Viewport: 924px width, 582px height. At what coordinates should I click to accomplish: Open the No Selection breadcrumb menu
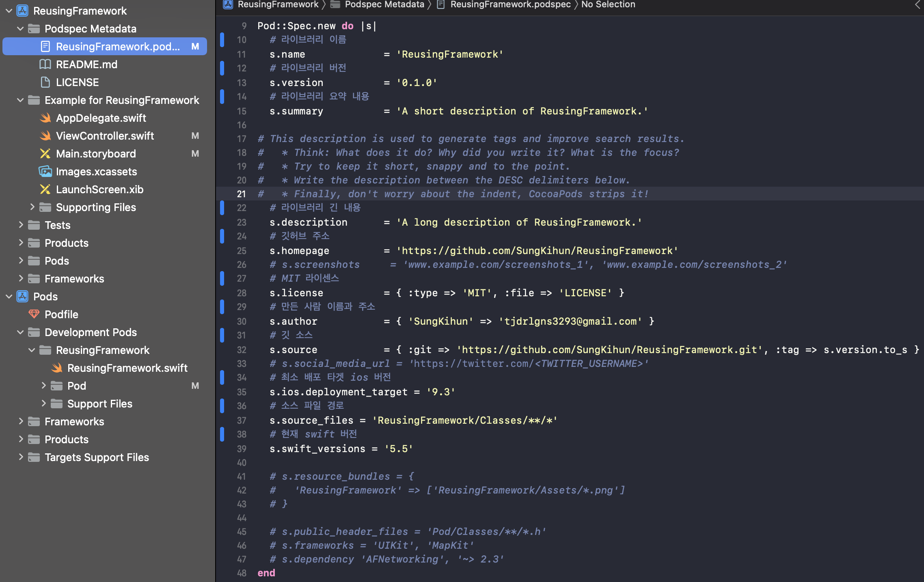point(608,4)
